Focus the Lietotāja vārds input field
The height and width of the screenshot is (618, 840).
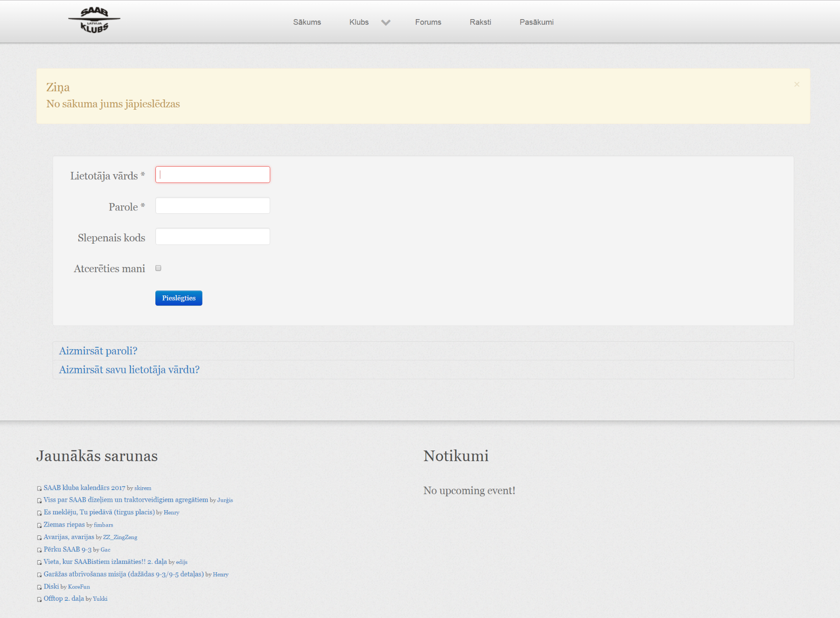(x=212, y=175)
